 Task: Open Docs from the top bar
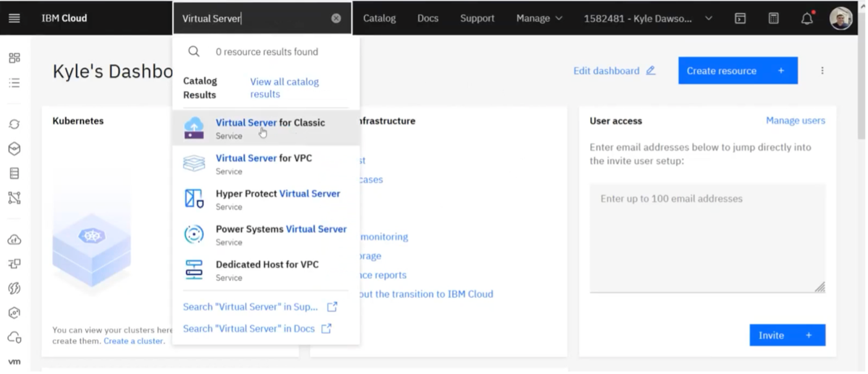coord(428,19)
